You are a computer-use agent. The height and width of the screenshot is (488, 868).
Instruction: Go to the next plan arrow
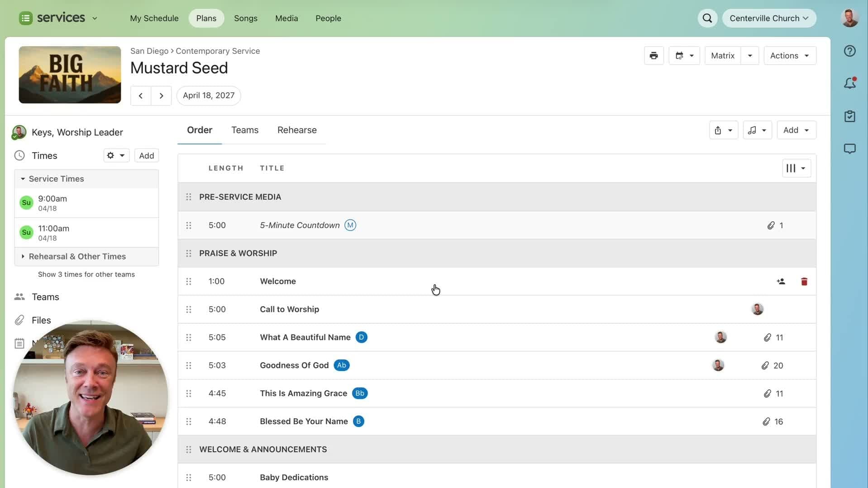[x=161, y=96]
